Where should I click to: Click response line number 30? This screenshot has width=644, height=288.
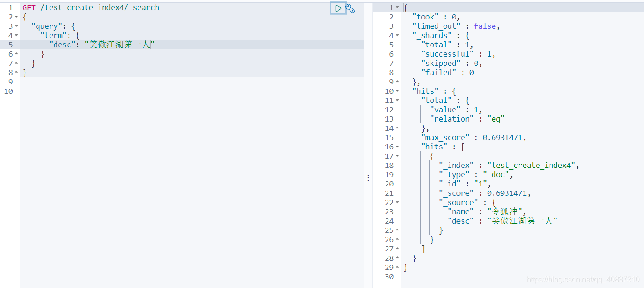[x=389, y=277]
